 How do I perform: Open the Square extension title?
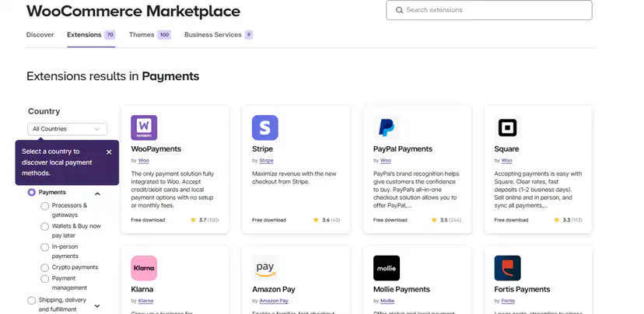click(506, 149)
